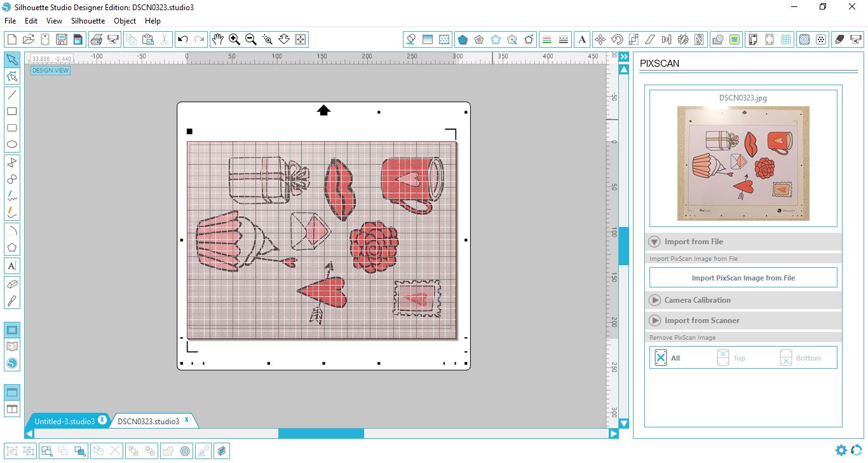Check the Bottom checkbox
Viewport: 868px width, 463px height.
[785, 357]
